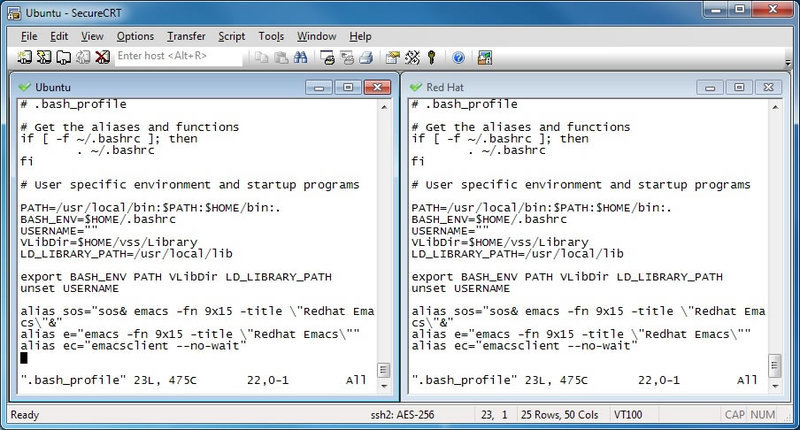Click scroll up arrow in Ubuntu pane
The image size is (800, 430).
(x=384, y=107)
